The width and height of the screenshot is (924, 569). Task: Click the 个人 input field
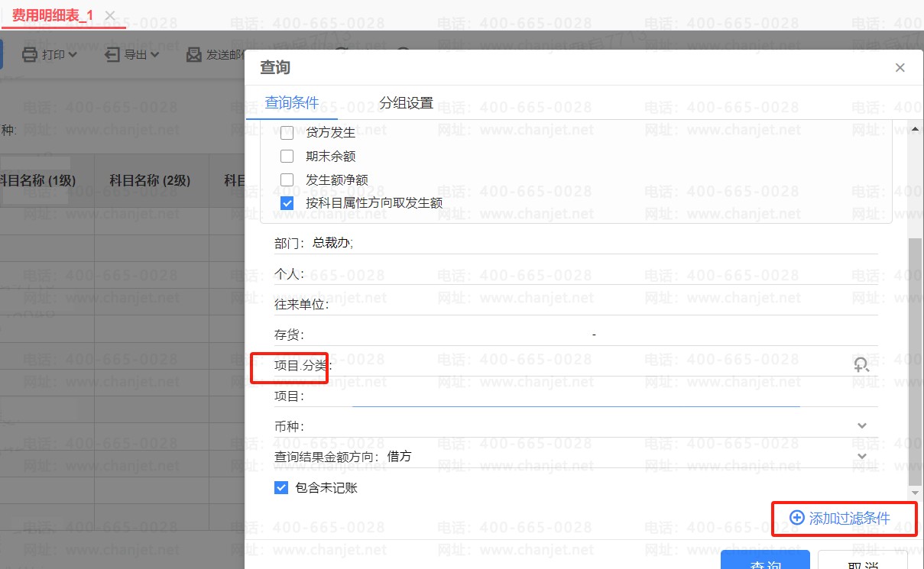(576, 273)
